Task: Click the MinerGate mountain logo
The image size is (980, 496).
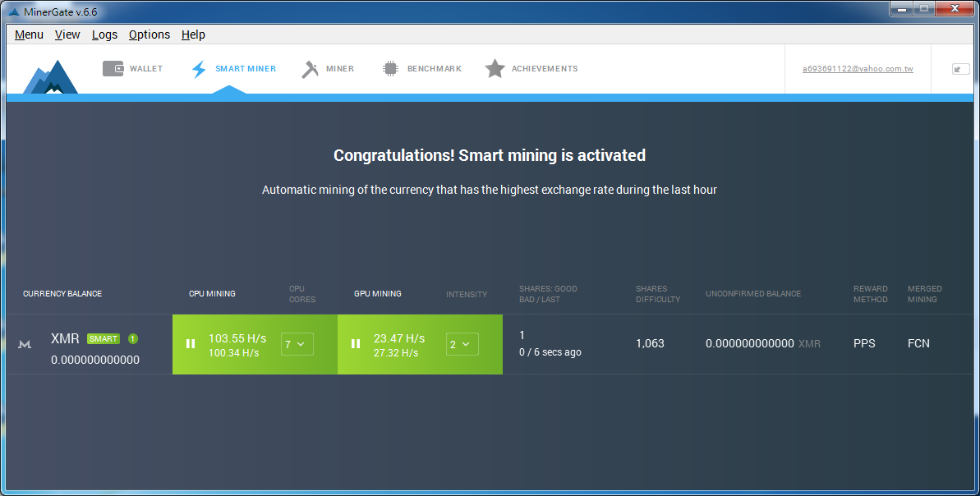Action: [51, 77]
